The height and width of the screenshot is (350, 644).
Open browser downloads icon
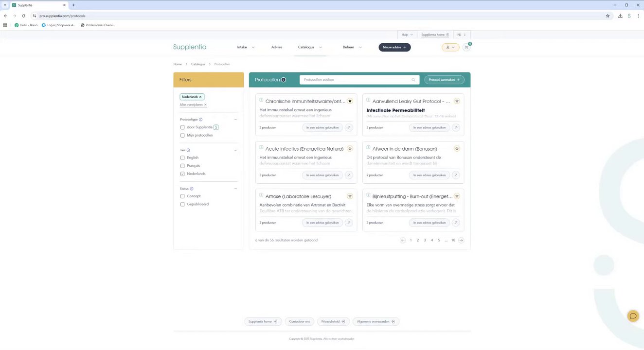[620, 16]
